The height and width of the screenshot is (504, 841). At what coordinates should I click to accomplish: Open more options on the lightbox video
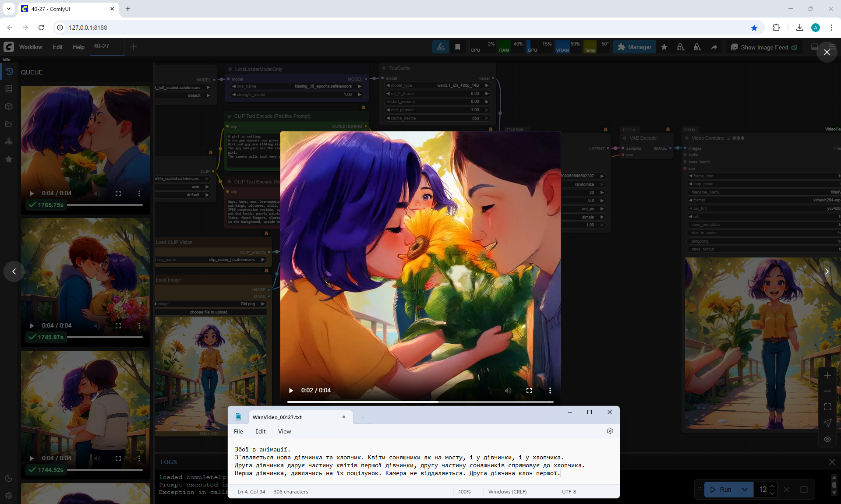tap(550, 390)
